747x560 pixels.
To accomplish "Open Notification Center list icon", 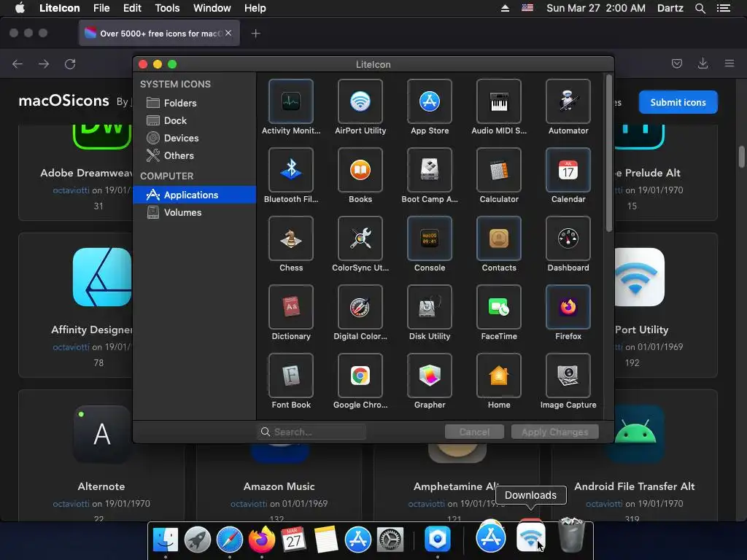I will [x=723, y=8].
